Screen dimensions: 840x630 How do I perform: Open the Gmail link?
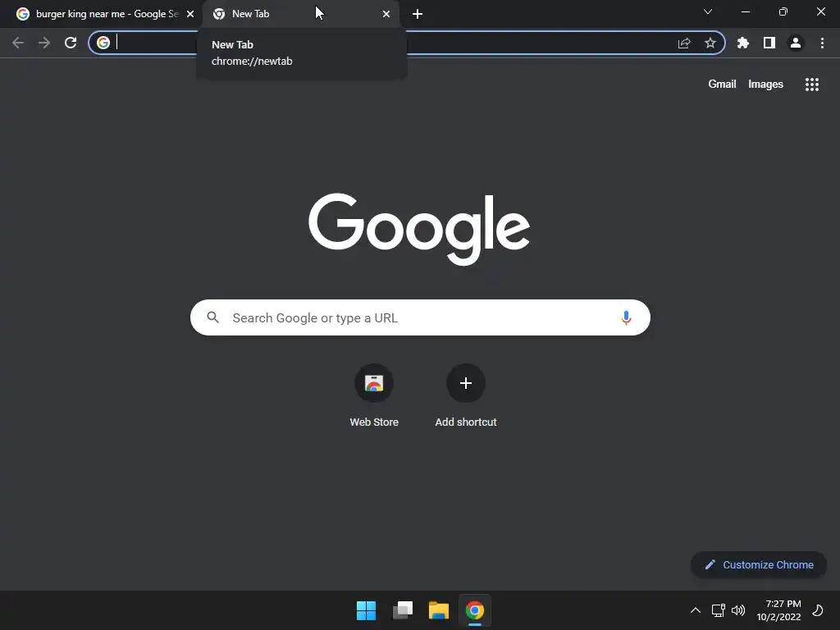722,84
